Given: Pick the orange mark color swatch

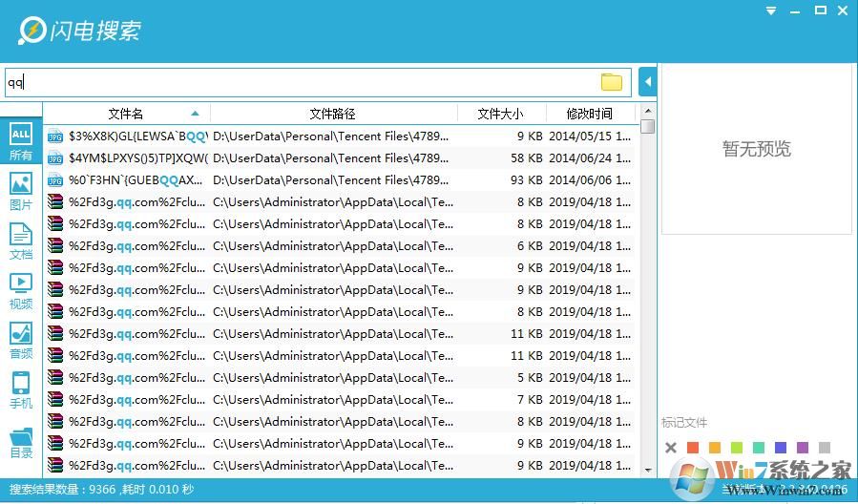Looking at the screenshot, I should (715, 448).
